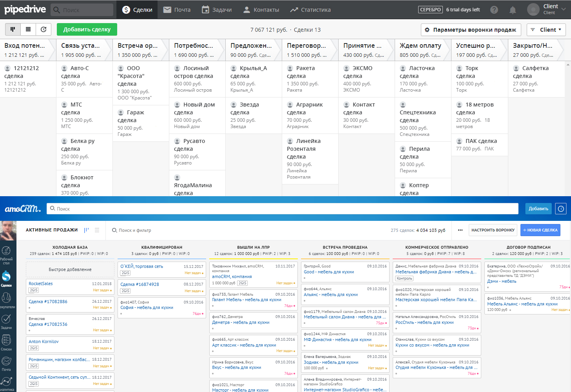Open АКТИВНЫЕ ПРОДАЖИ pipeline selector
The width and height of the screenshot is (571, 392).
[x=52, y=230]
